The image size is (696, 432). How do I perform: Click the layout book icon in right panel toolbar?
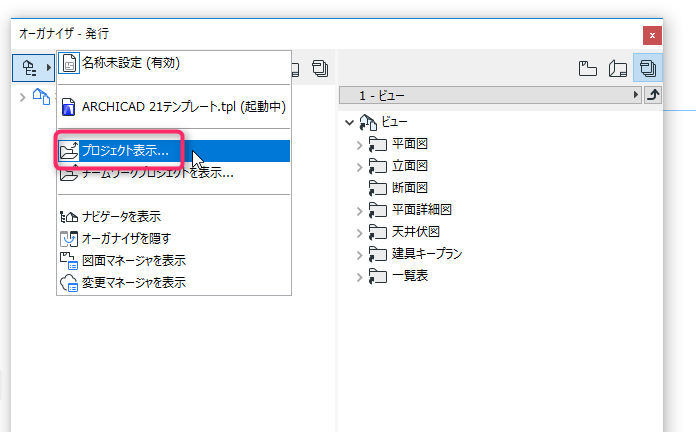click(617, 68)
